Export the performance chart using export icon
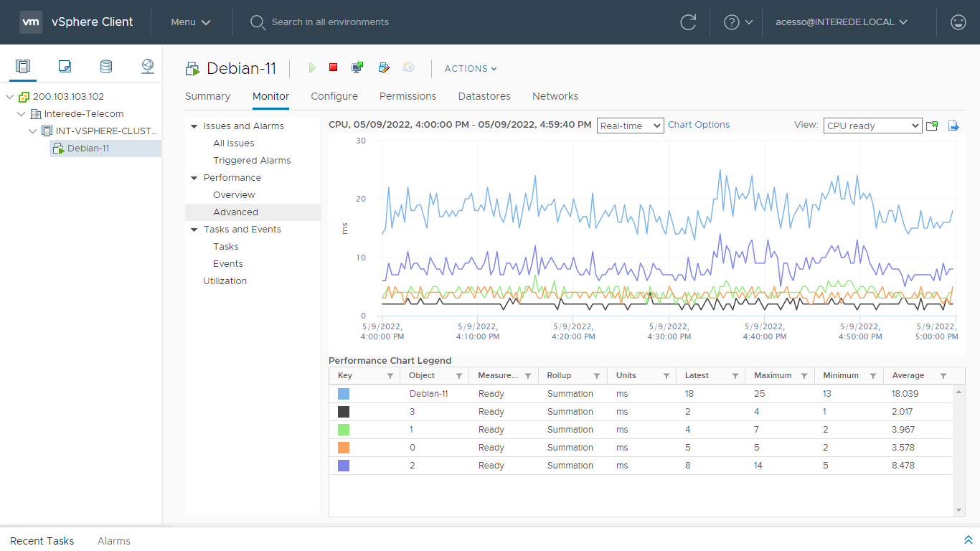This screenshot has width=980, height=551. pyautogui.click(x=953, y=126)
